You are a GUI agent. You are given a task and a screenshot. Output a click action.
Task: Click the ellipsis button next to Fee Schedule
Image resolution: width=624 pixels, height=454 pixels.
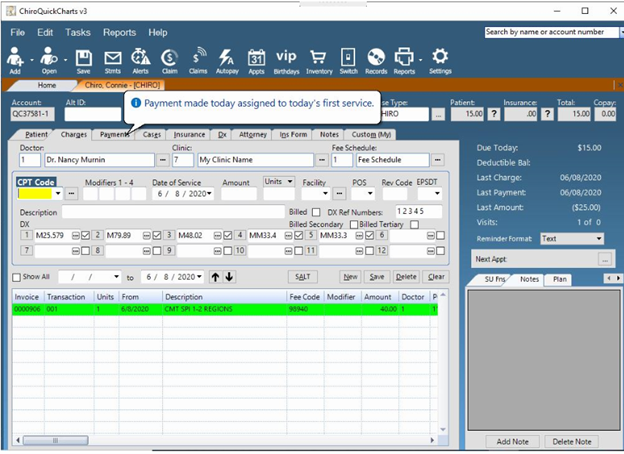(438, 160)
